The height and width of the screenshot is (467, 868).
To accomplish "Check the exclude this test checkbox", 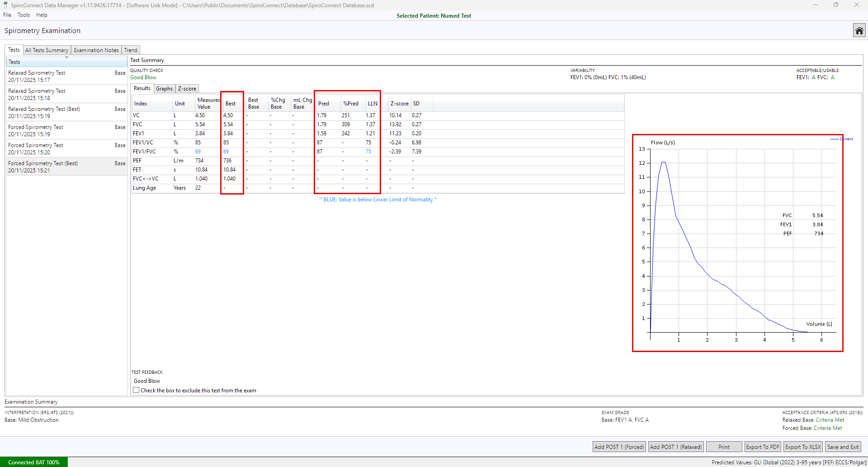I will click(136, 390).
